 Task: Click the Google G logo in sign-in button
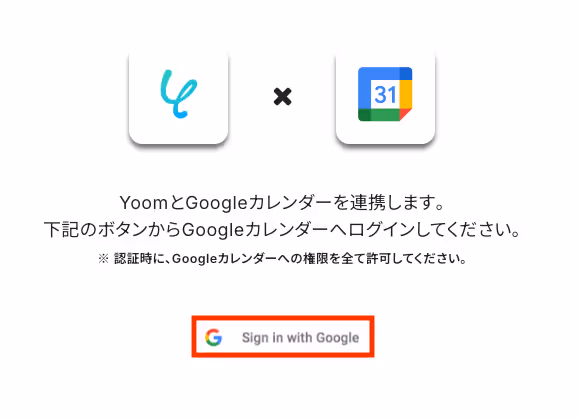click(214, 337)
